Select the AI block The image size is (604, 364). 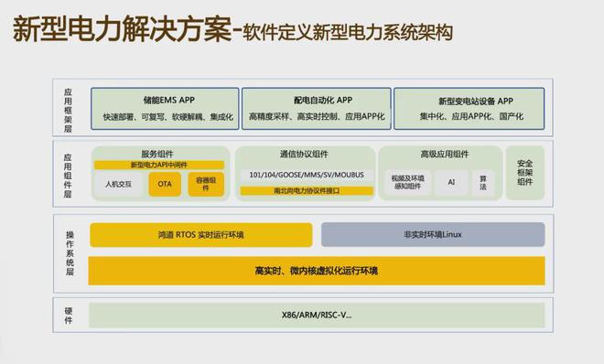point(451,182)
